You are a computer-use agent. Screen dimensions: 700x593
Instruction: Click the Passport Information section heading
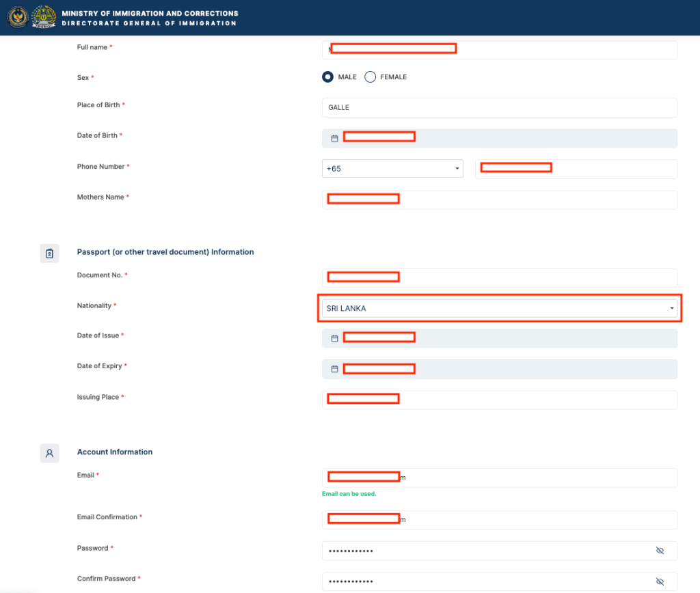pyautogui.click(x=165, y=251)
